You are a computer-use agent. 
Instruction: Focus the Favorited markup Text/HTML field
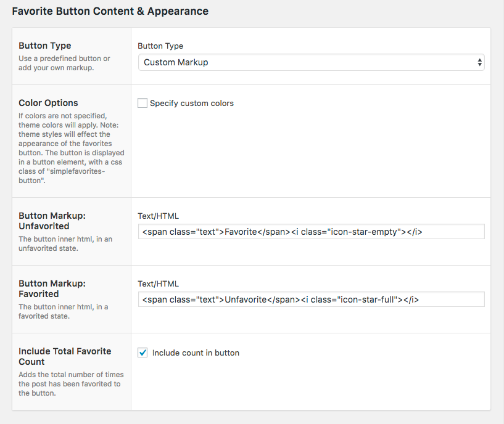(x=311, y=300)
